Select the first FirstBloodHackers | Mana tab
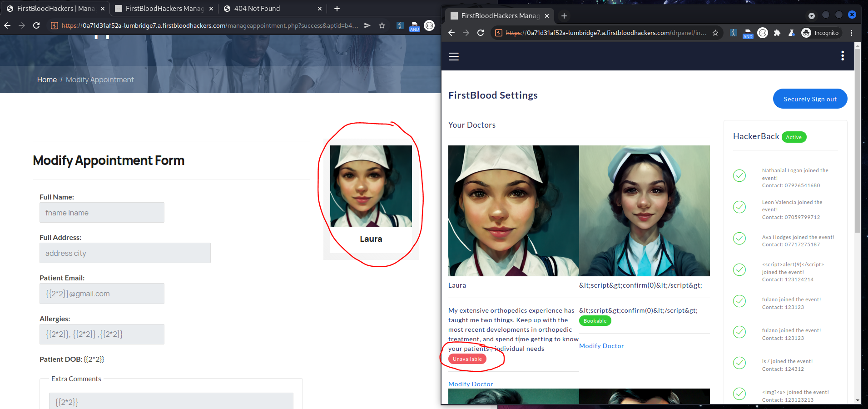This screenshot has height=409, width=868. tap(55, 9)
